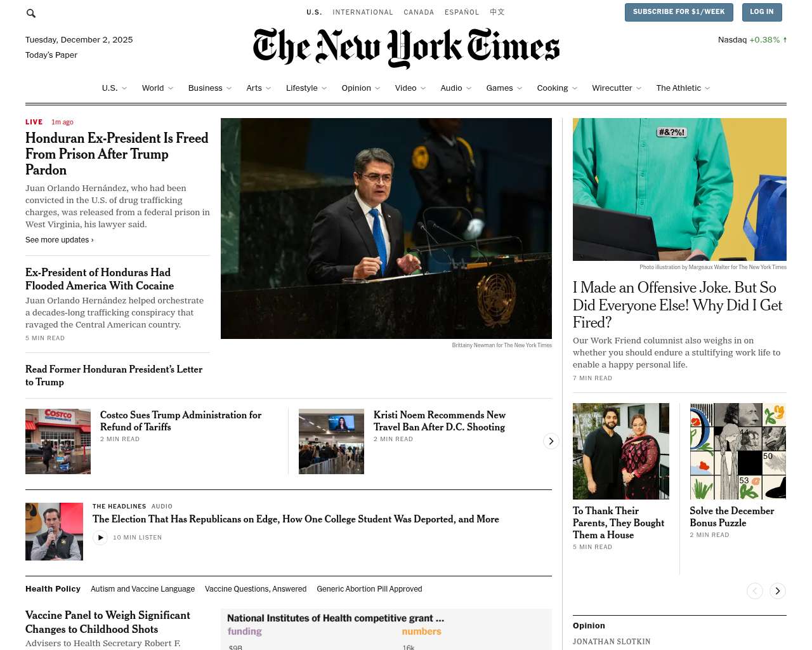Play The Headlines audio episode
Viewport: 812px width, 650px height.
(100, 538)
